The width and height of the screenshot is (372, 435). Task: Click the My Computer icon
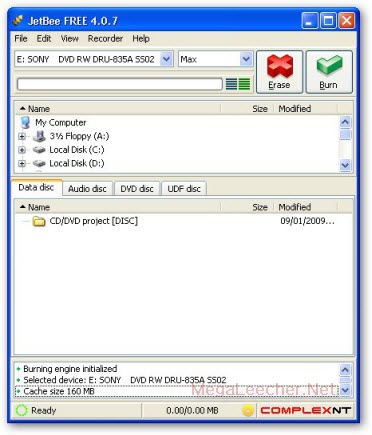[x=25, y=122]
